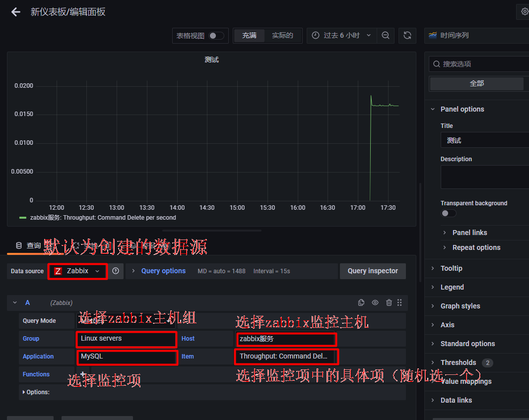Open dashboard settings gear icon
Image resolution: width=529 pixels, height=420 pixels.
[x=524, y=12]
